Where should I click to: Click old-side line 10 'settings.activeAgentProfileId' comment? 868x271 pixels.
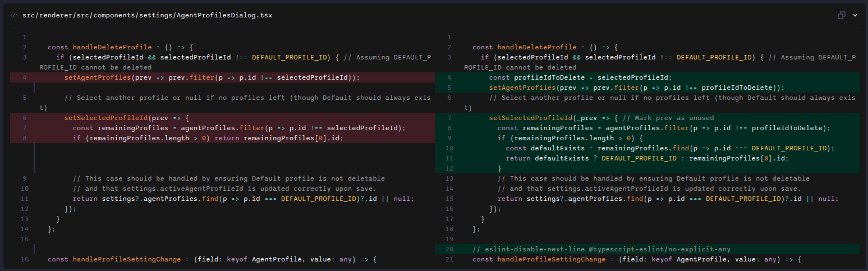click(x=222, y=189)
